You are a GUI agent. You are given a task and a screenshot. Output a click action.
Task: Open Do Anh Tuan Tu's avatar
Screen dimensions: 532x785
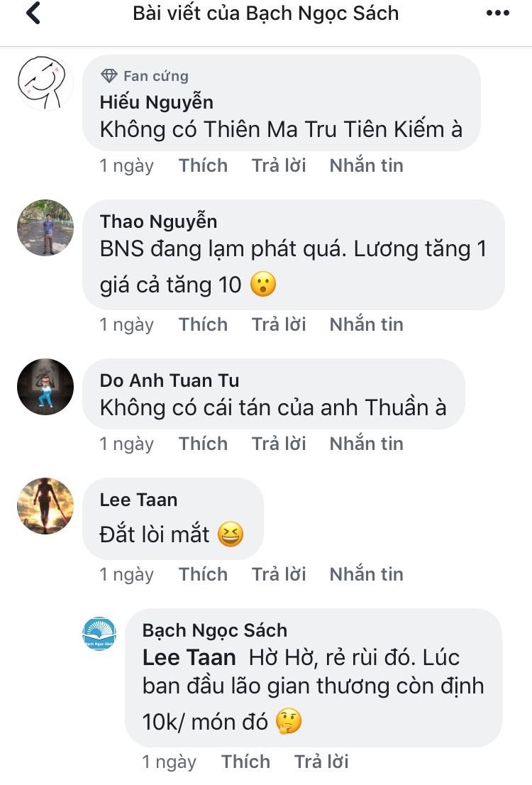click(x=45, y=386)
